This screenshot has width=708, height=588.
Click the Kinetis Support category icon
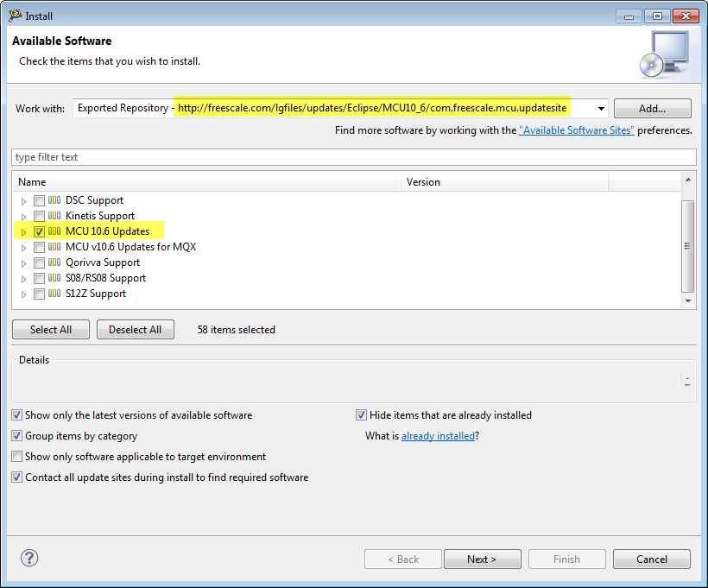click(x=54, y=216)
